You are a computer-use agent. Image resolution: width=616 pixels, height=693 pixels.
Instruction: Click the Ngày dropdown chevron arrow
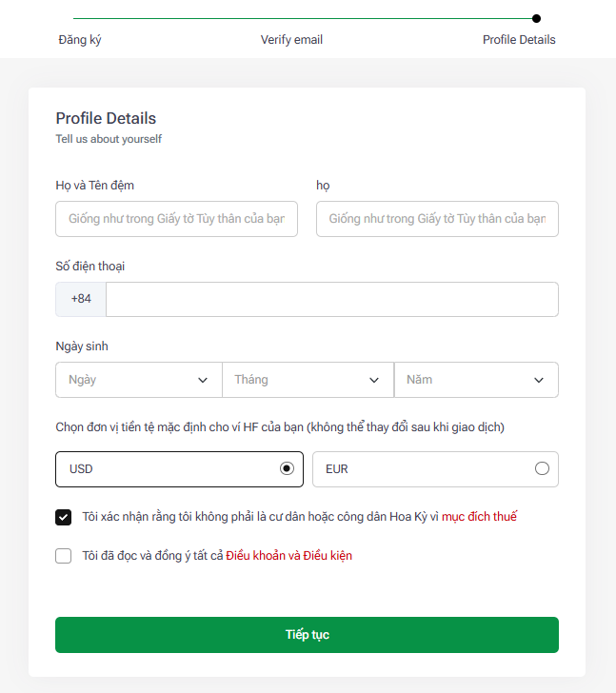[x=203, y=380]
